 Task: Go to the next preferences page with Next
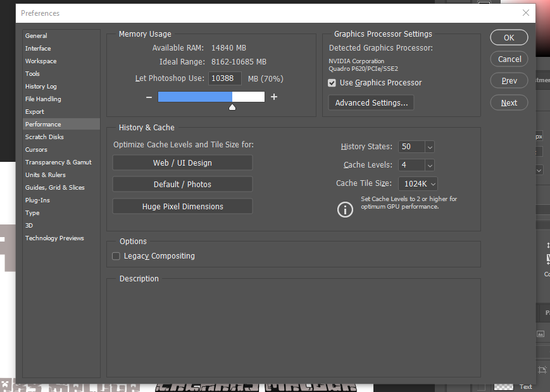click(508, 102)
